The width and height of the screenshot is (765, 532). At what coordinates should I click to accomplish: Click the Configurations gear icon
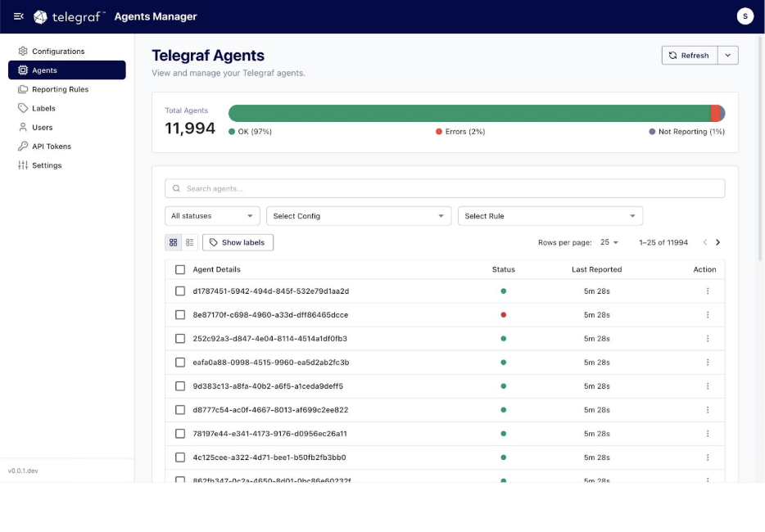(23, 51)
